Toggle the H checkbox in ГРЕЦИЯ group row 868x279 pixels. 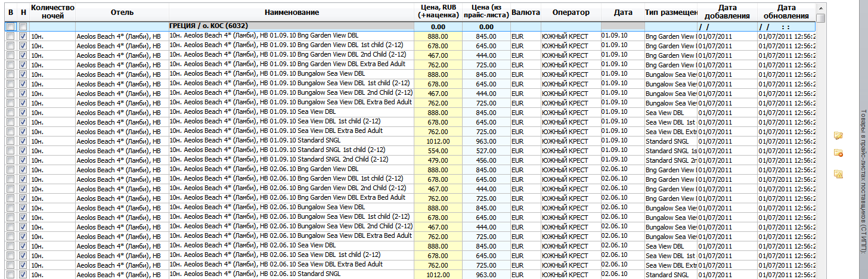(x=23, y=27)
